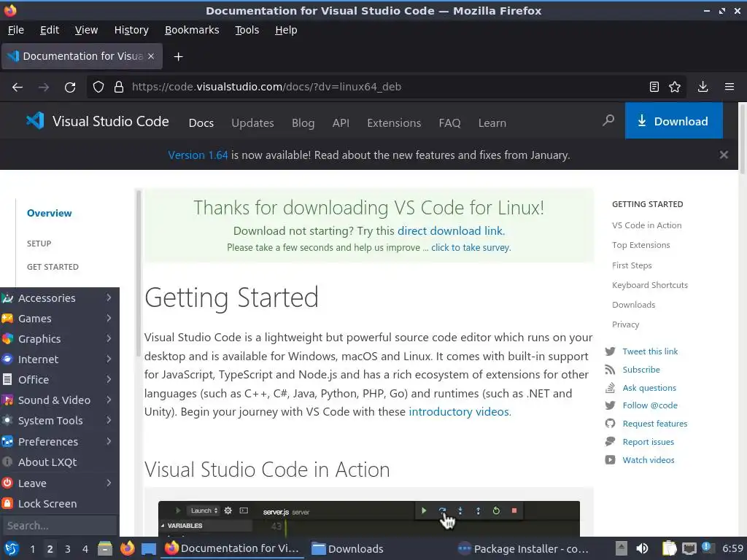This screenshot has width=747, height=560.
Task: Click the show desktop icon in taskbar
Action: pos(149,549)
